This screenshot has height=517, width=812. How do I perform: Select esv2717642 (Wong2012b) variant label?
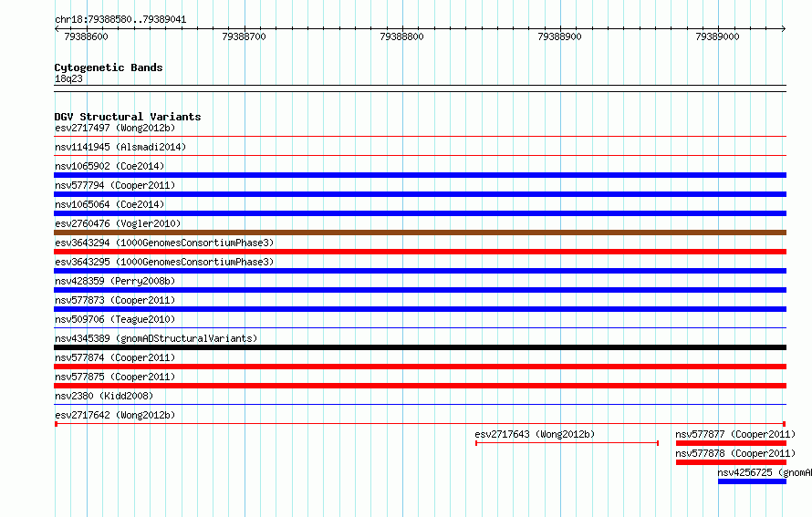click(115, 415)
